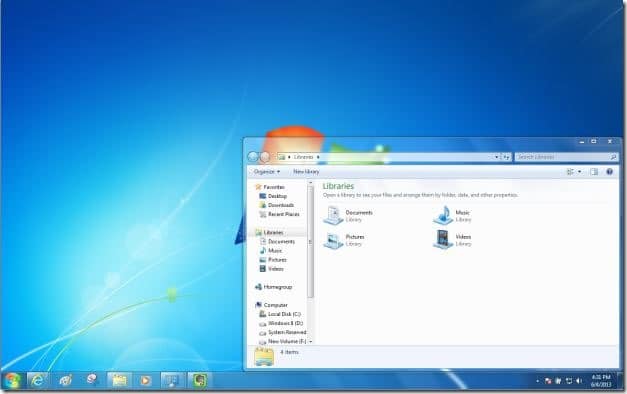Select Favorites in the navigation pane
The height and width of the screenshot is (394, 627).
pyautogui.click(x=274, y=187)
